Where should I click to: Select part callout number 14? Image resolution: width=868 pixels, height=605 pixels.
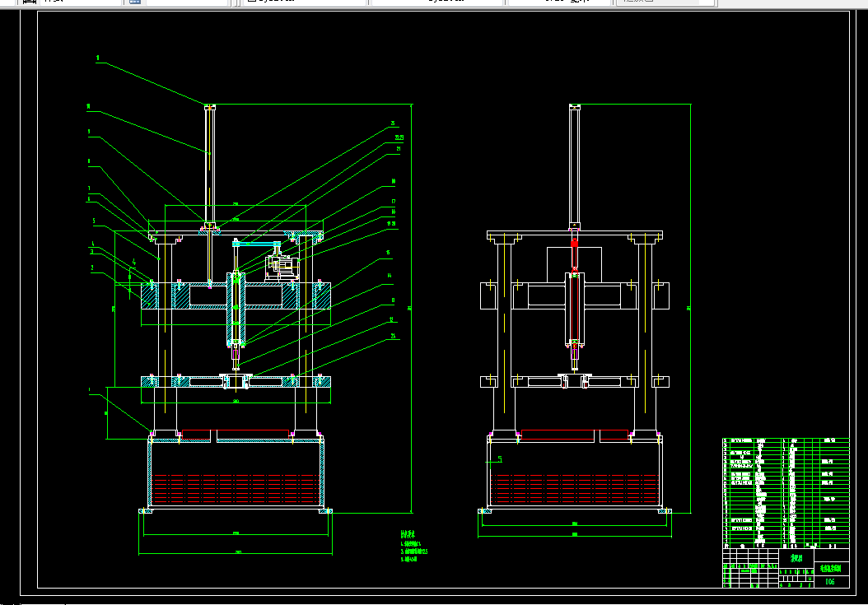tap(390, 275)
